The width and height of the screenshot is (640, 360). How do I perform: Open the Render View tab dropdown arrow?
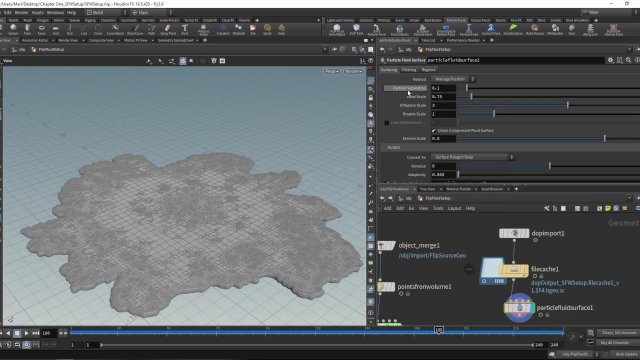tap(83, 40)
